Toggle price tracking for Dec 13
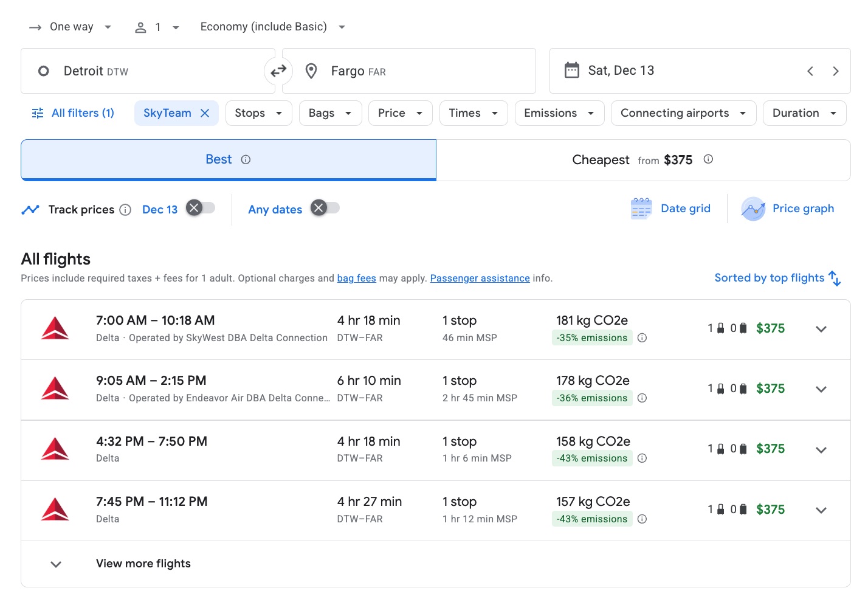The image size is (868, 602). pos(201,208)
